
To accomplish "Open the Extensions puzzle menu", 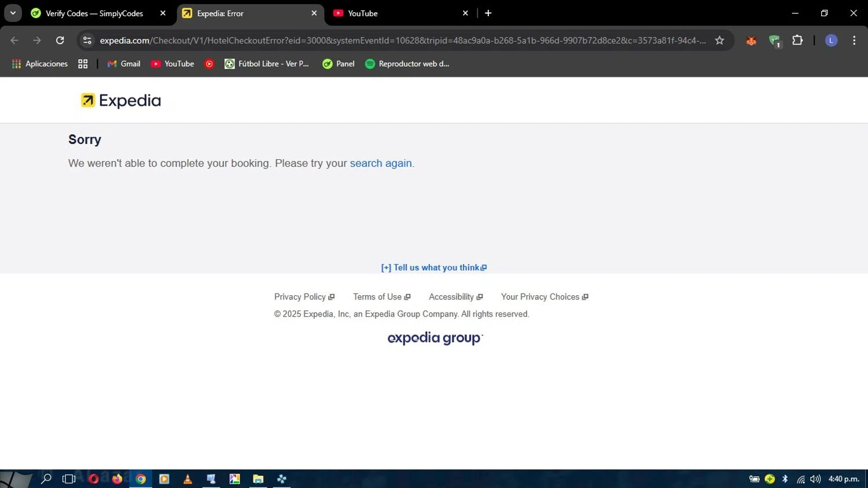I will [797, 41].
